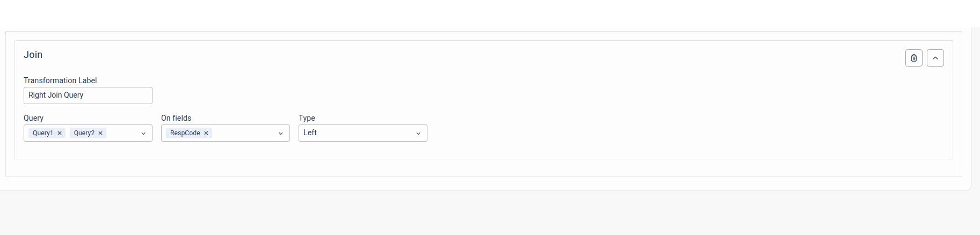The image size is (980, 235).
Task: Click the 'Query' field caption
Action: pyautogui.click(x=33, y=118)
